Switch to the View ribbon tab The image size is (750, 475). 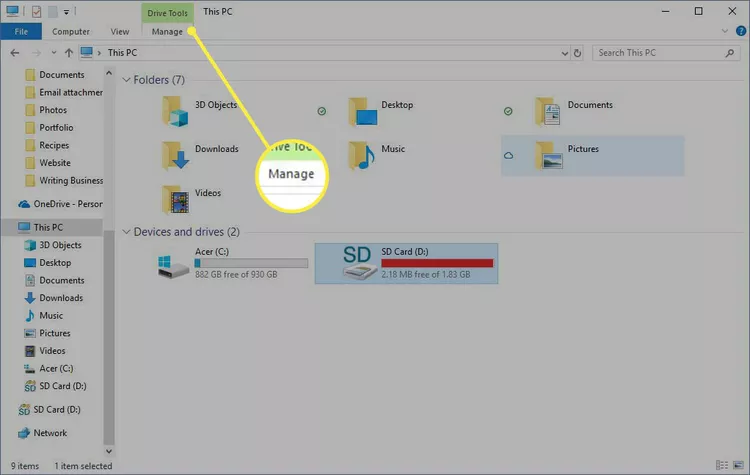[x=120, y=32]
